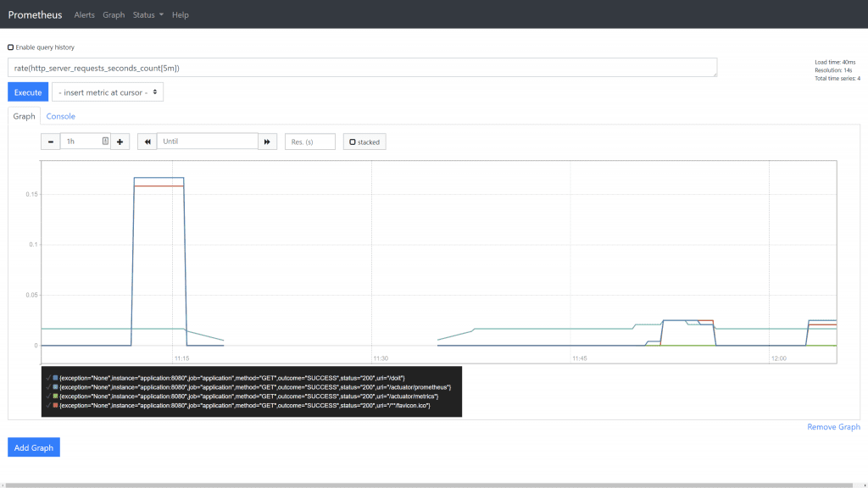Open the Help menu item
The image size is (868, 488).
(x=181, y=14)
